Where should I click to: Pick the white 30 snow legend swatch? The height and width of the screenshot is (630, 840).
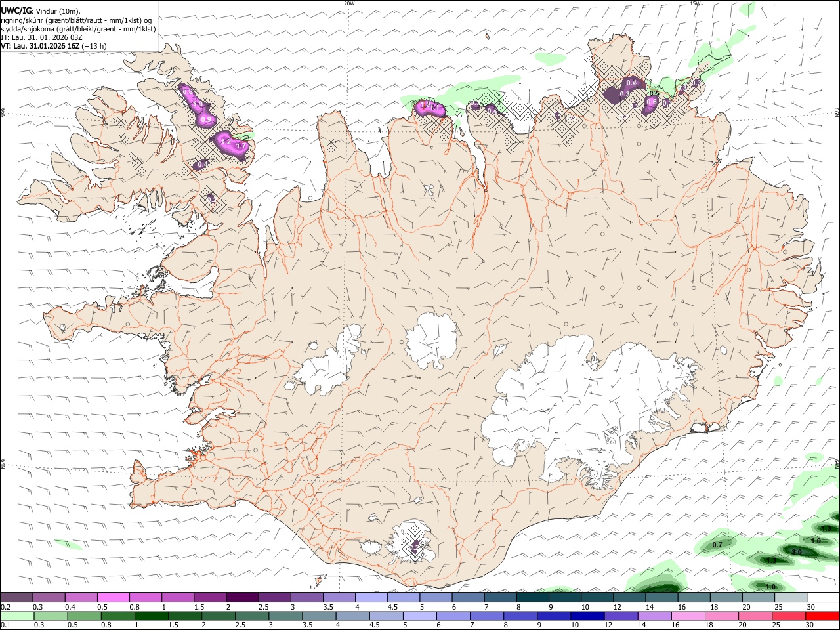click(823, 598)
